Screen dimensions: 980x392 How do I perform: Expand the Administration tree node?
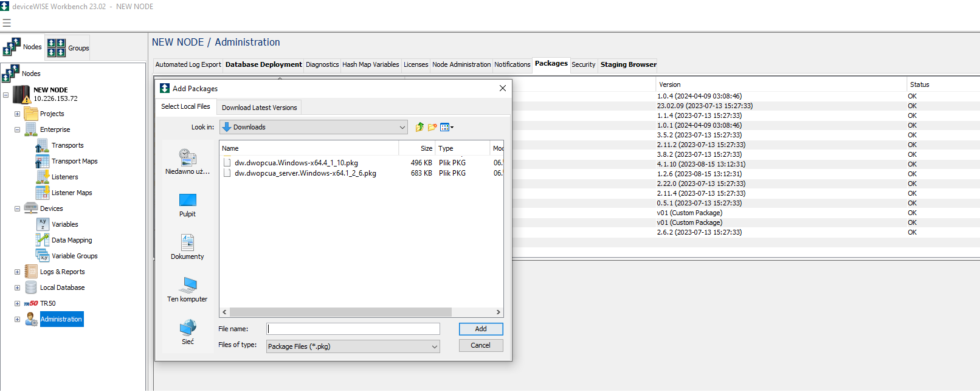(x=17, y=319)
